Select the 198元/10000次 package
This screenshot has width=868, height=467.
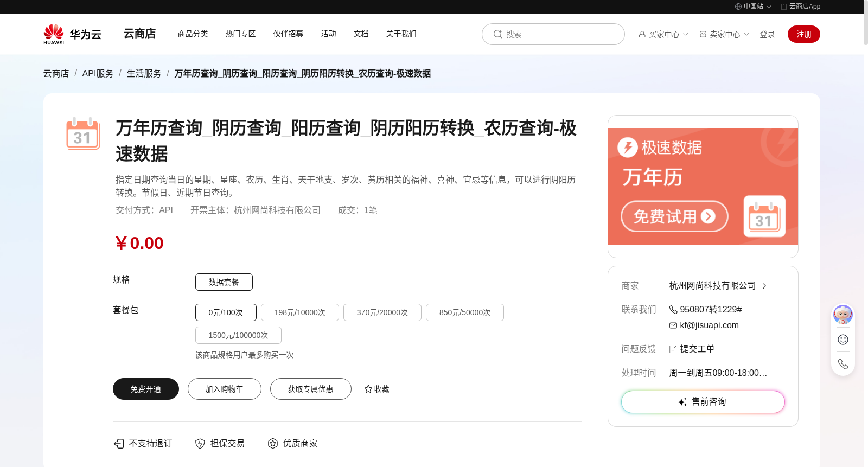pyautogui.click(x=300, y=312)
